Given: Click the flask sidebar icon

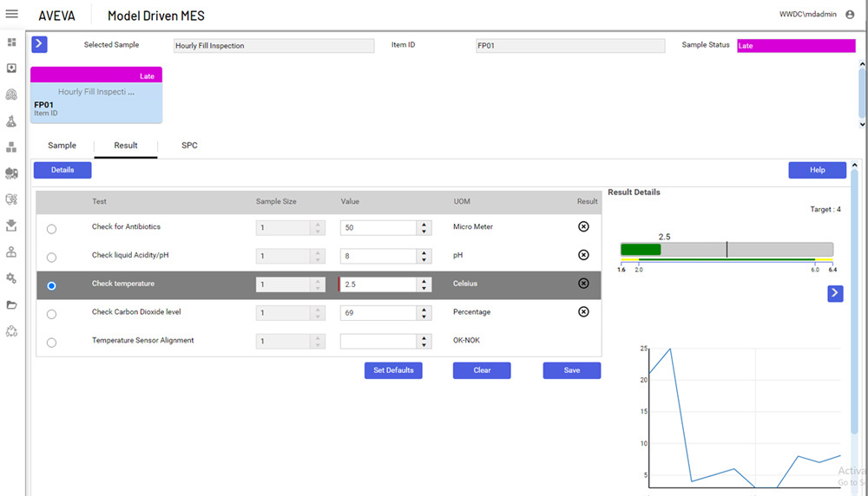Looking at the screenshot, I should point(12,121).
